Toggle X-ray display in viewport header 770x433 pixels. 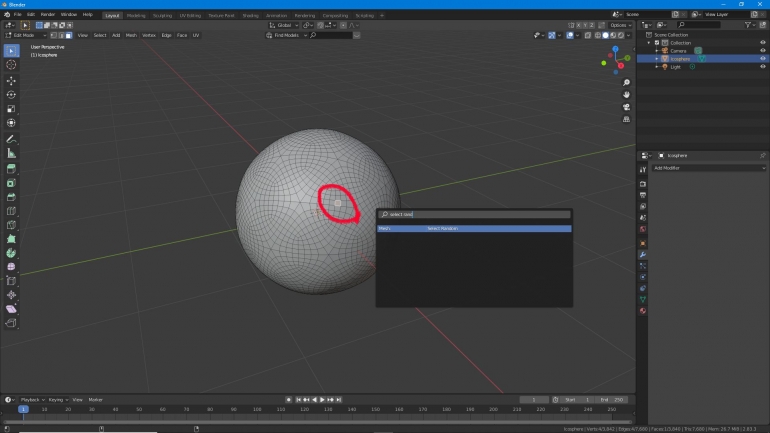(x=588, y=35)
